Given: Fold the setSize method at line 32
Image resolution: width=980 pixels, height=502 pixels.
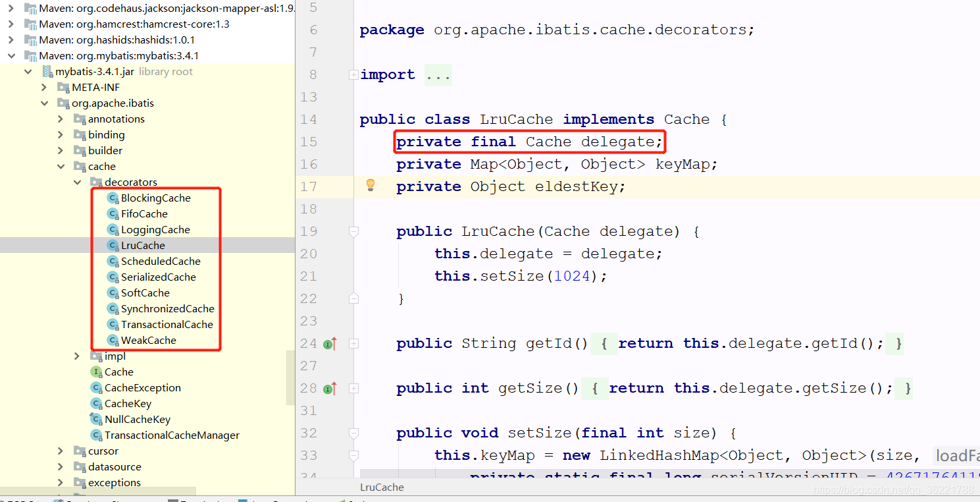Looking at the screenshot, I should point(353,433).
